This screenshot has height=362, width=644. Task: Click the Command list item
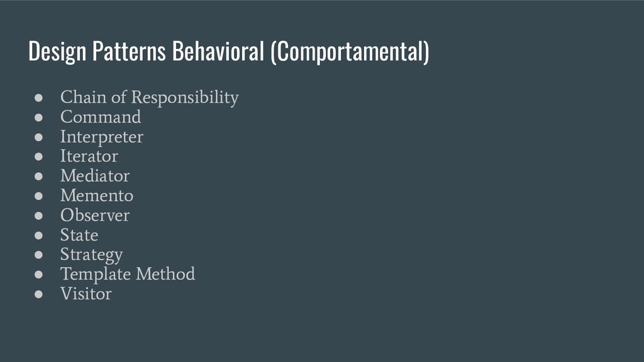(x=101, y=117)
